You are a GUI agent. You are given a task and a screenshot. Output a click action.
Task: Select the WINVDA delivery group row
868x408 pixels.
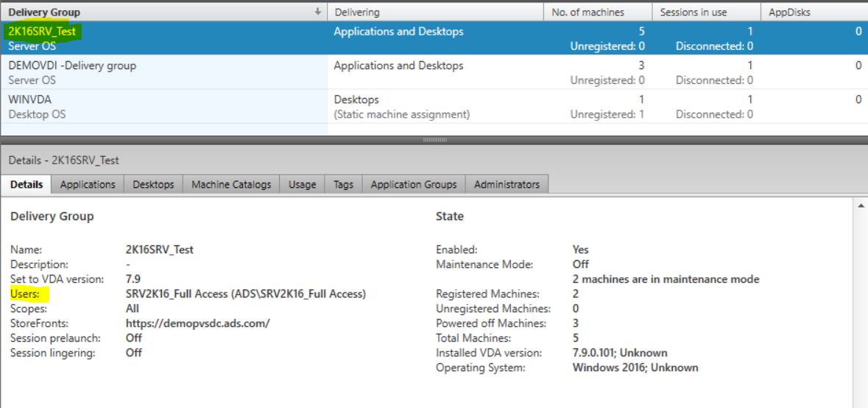click(434, 106)
